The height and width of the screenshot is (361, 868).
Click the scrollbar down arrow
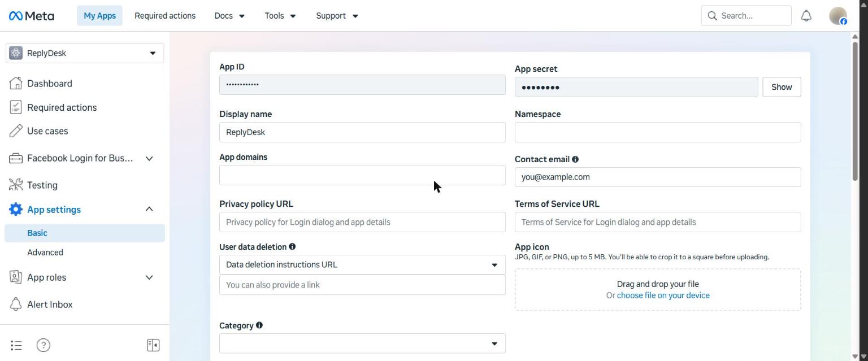point(855,356)
